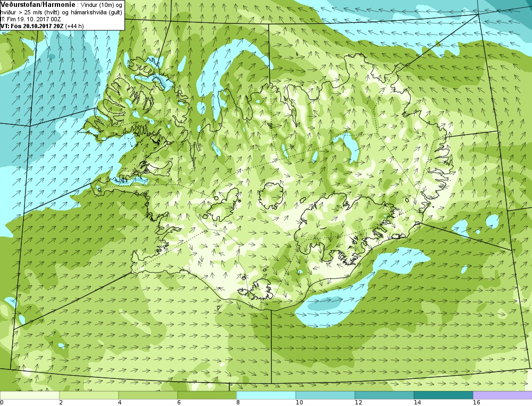The height and width of the screenshot is (406, 532).
Task: Click the legend scale label '4'
Action: [120, 403]
